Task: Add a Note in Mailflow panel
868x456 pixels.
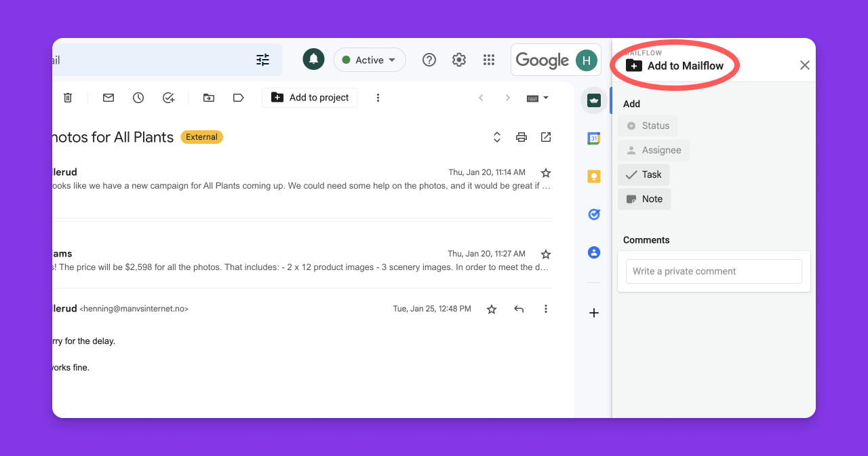Action: point(644,199)
